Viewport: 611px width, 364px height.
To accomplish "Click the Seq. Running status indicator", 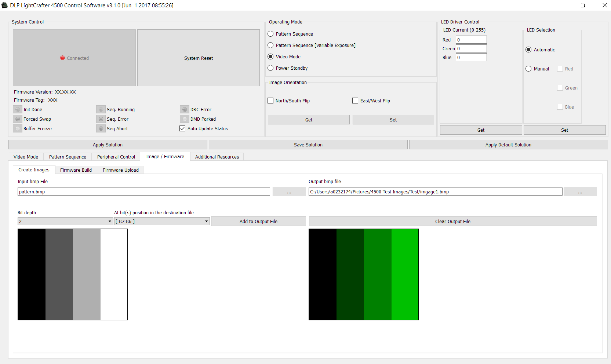I will (101, 109).
